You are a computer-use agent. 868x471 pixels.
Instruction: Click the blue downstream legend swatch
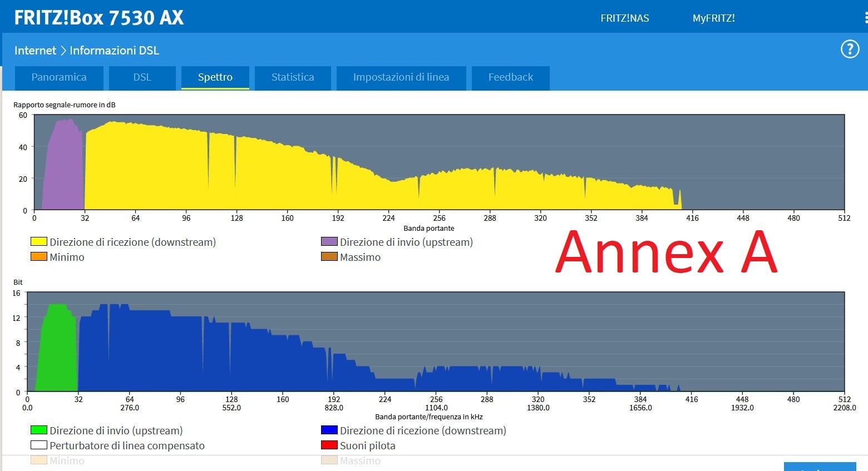tap(329, 430)
